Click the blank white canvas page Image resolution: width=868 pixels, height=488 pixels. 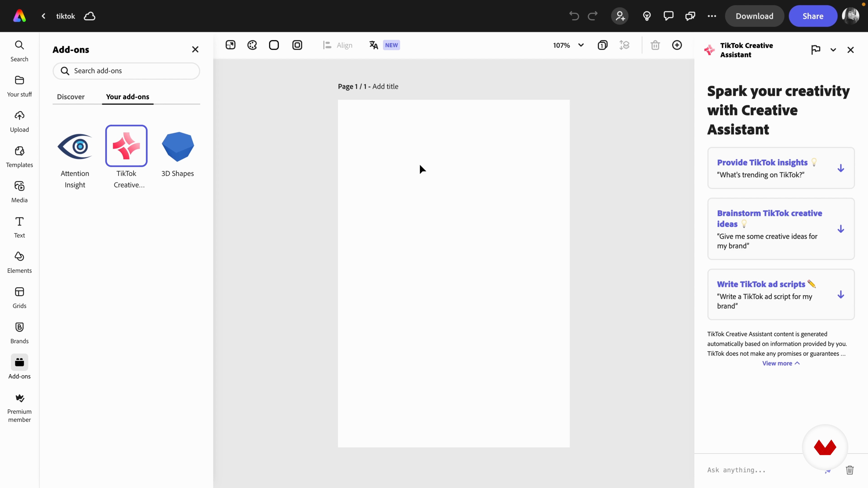453,273
